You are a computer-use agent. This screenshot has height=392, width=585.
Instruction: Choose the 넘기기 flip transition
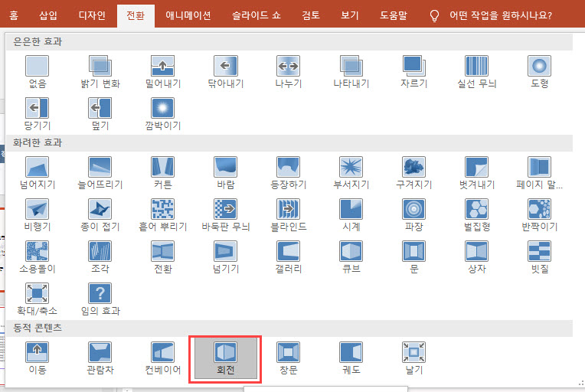click(225, 257)
